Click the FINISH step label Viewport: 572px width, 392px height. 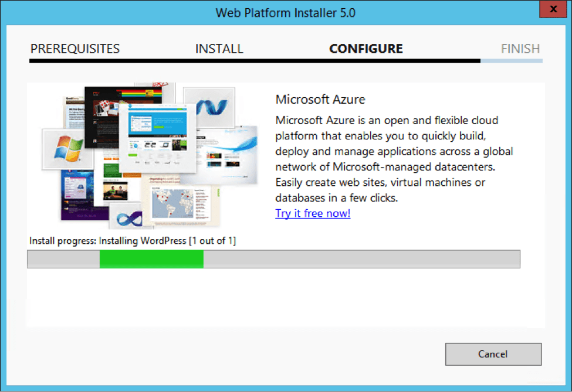[521, 49]
